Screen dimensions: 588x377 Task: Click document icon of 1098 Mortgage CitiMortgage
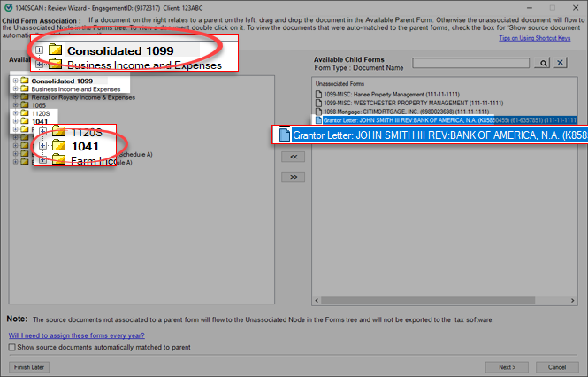point(318,112)
